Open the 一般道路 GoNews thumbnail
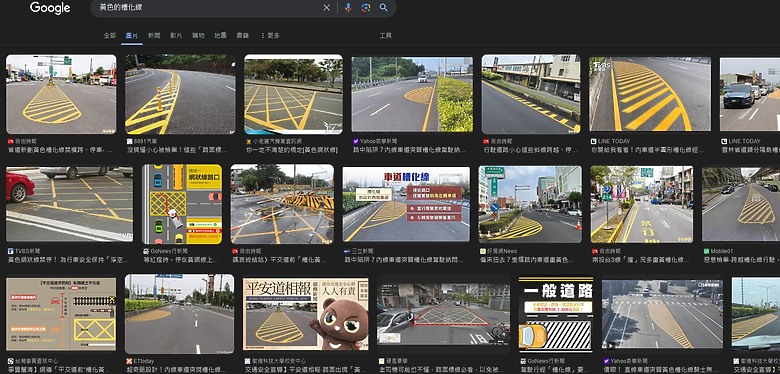The height and width of the screenshot is (374, 780). click(556, 314)
